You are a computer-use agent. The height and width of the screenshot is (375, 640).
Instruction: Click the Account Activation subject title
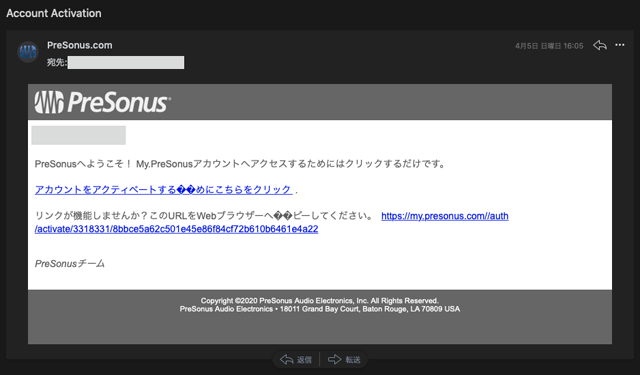tap(54, 13)
